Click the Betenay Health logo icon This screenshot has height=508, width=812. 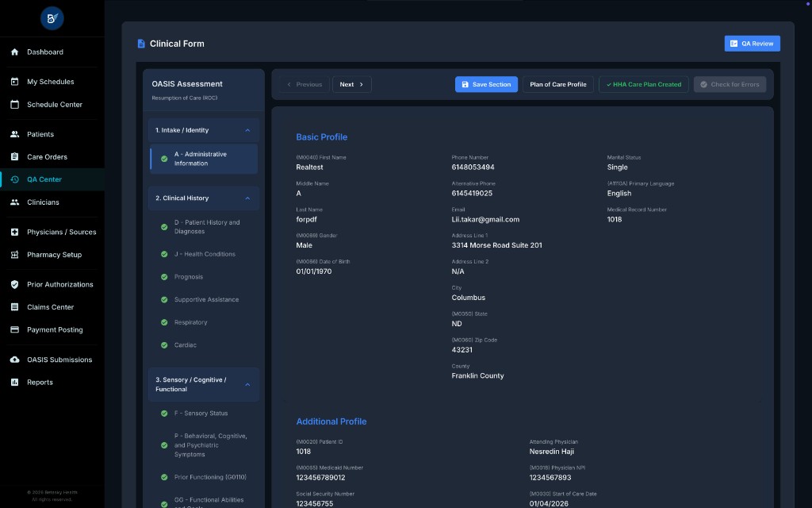(x=52, y=18)
